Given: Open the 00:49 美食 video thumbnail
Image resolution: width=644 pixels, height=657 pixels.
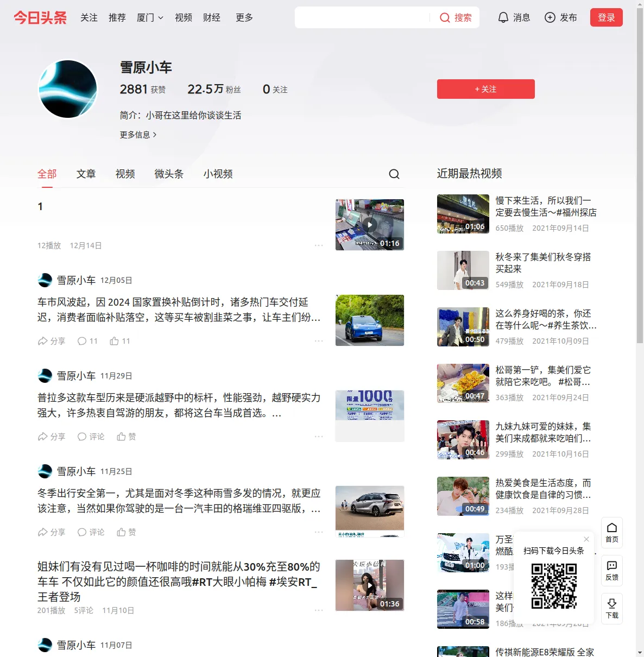Looking at the screenshot, I should pos(463,496).
